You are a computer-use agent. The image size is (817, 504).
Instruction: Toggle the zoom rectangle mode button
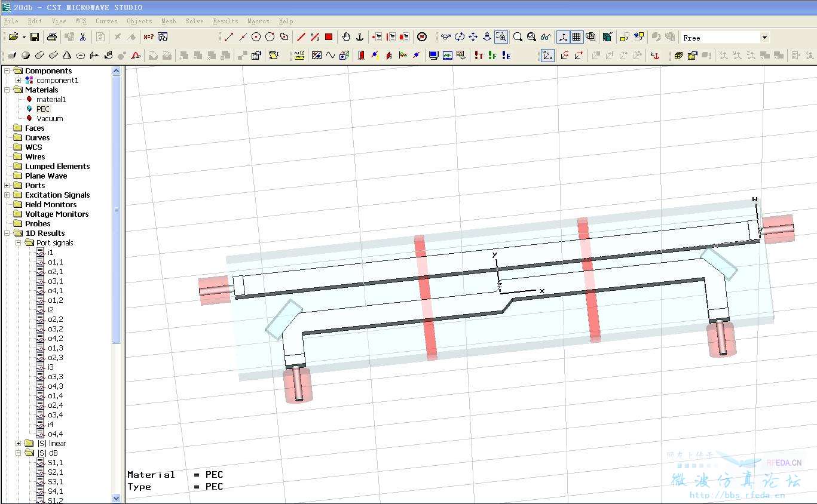click(x=501, y=37)
